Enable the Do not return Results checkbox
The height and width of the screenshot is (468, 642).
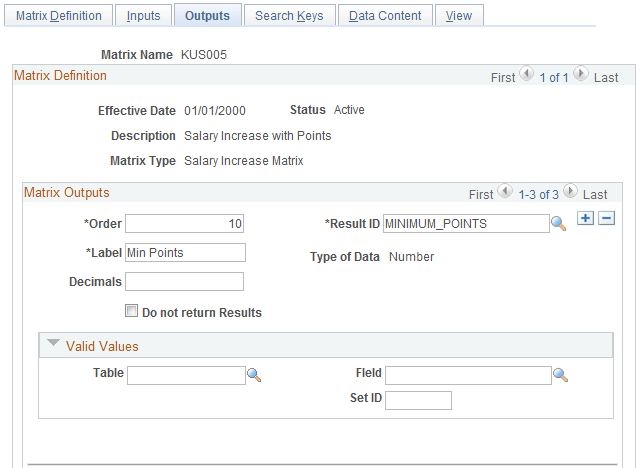[131, 311]
